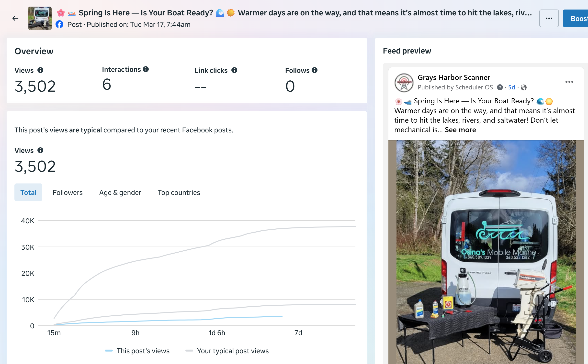Click the Link clicks info icon
Image resolution: width=588 pixels, height=364 pixels.
(x=234, y=70)
